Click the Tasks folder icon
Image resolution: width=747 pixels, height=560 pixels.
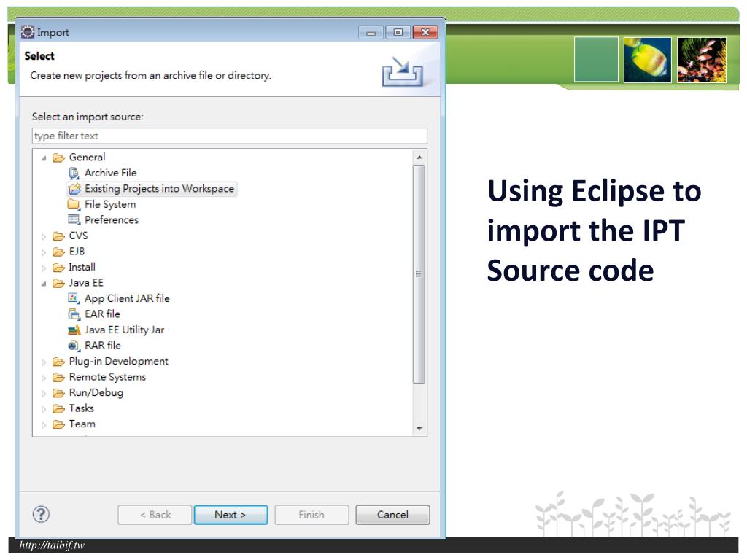58,409
